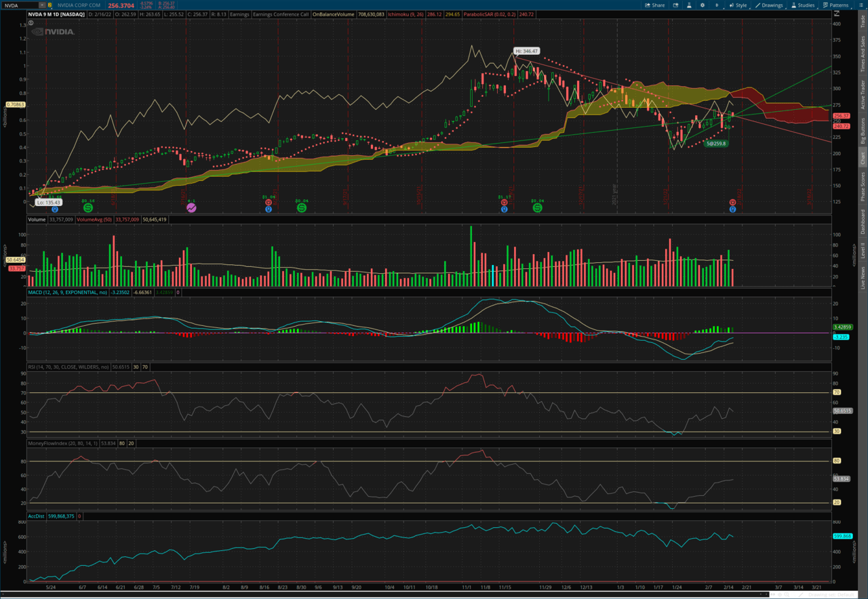868x599 pixels.
Task: Click the MoneyFlowIndex (20, 80, 14, 1) label
Action: point(62,443)
